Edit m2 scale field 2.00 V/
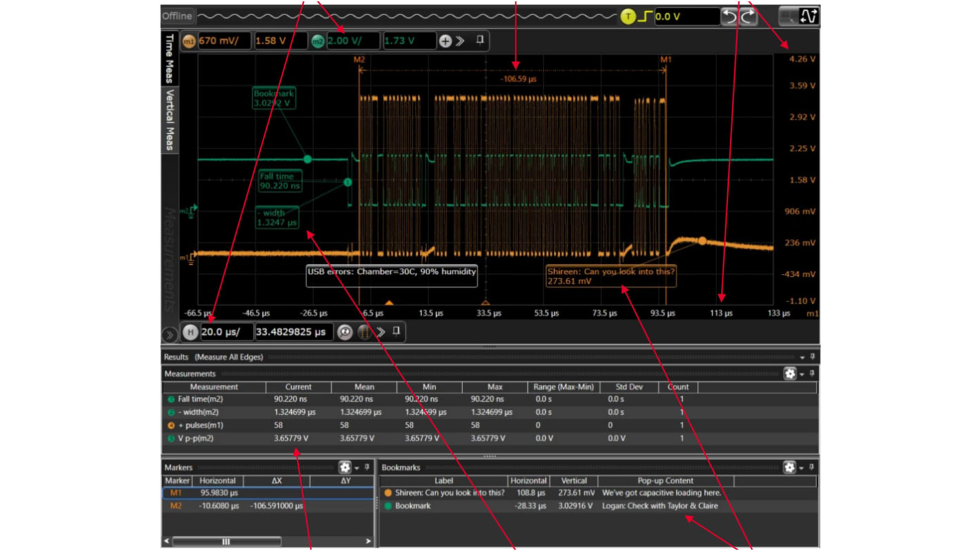 coord(353,41)
